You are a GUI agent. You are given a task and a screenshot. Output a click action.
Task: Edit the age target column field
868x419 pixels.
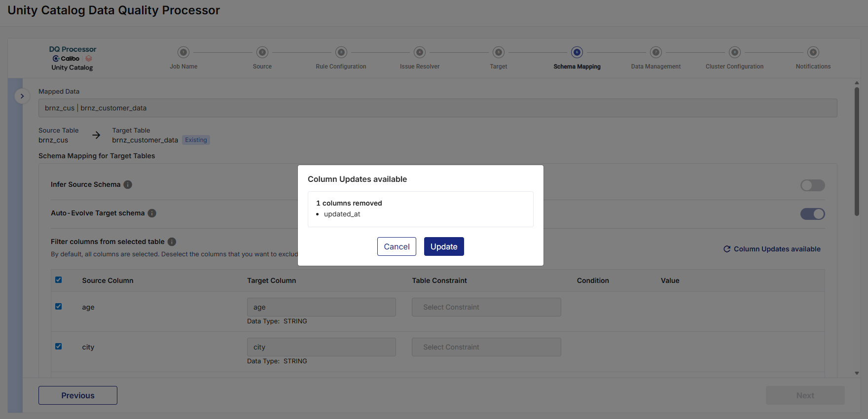tap(321, 307)
